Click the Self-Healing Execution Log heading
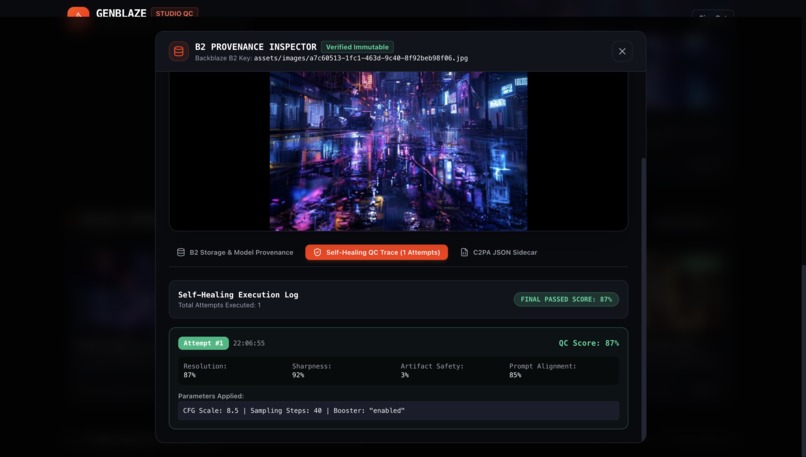This screenshot has height=457, width=806. coord(238,295)
